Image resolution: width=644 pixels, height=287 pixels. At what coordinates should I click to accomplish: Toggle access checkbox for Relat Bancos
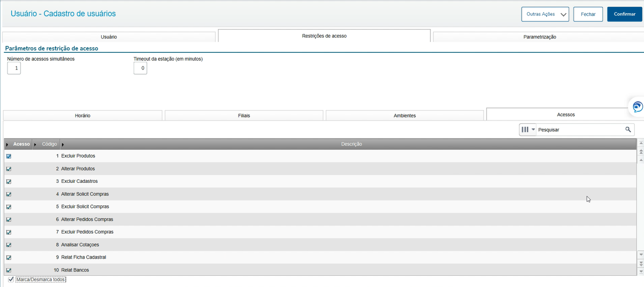click(9, 270)
